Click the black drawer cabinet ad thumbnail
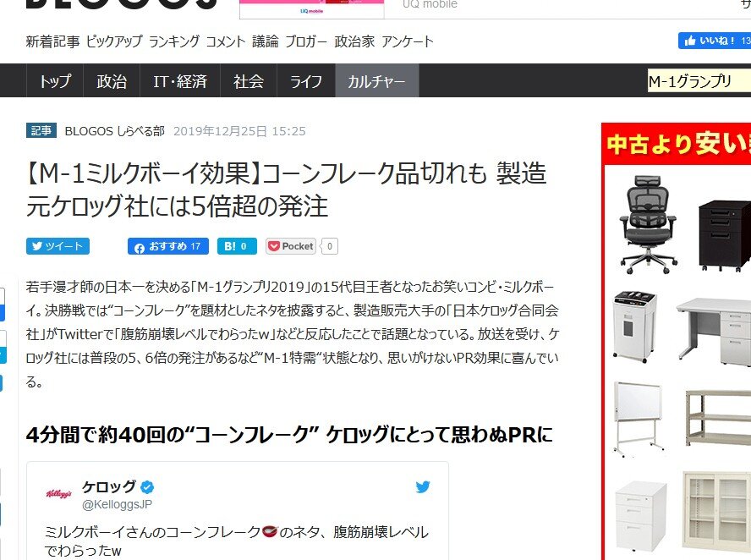This screenshot has height=560, width=751. coord(724,236)
